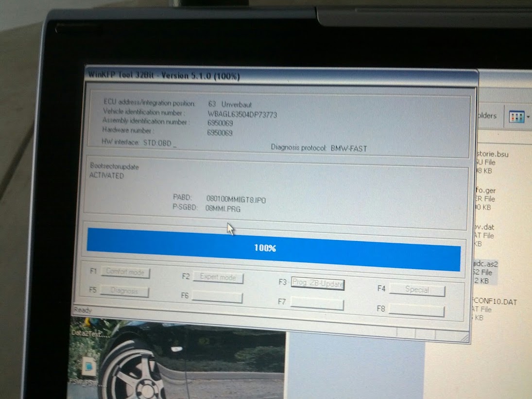Click the empty F7 button
This screenshot has width=532, height=399.
pyautogui.click(x=317, y=303)
